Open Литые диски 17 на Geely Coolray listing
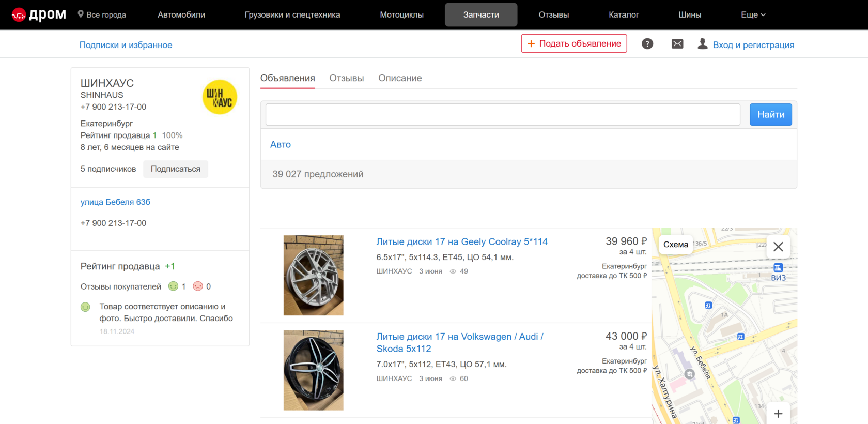 click(x=462, y=241)
